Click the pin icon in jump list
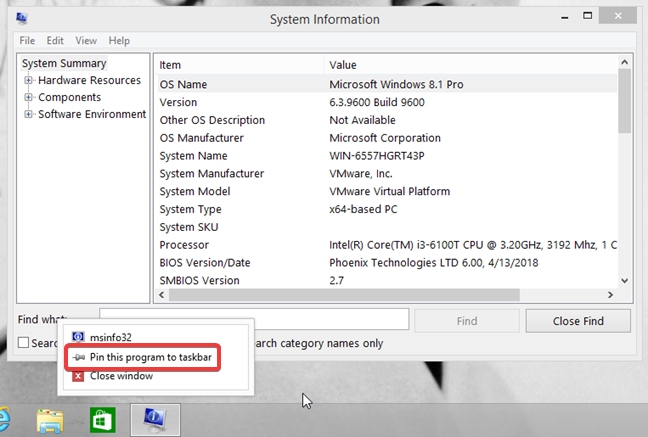Viewport: 648px width, 437px height. pyautogui.click(x=78, y=357)
